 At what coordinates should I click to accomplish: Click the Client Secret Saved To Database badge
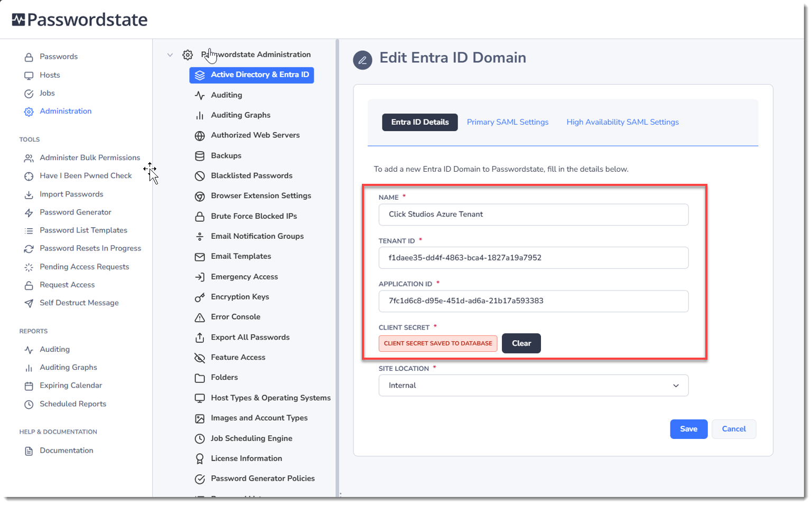[x=438, y=343]
